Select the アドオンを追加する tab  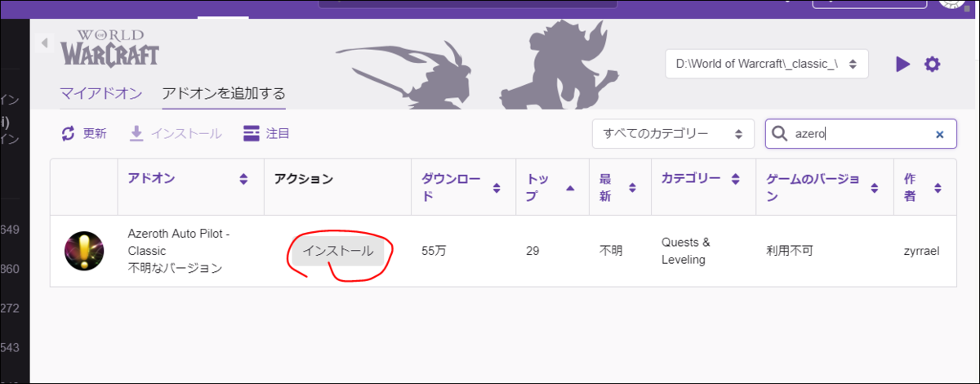224,93
